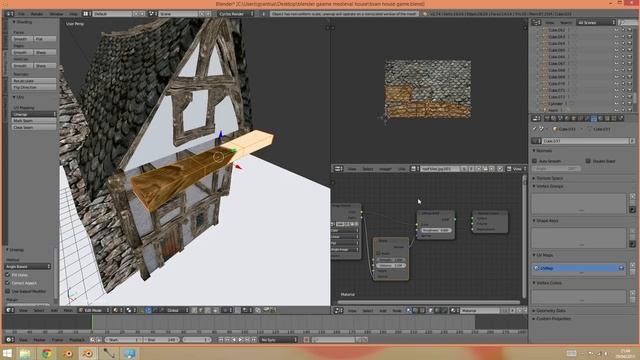Screen dimensions: 640x360
Task: Open the outliner editor type selector
Action: click(536, 22)
